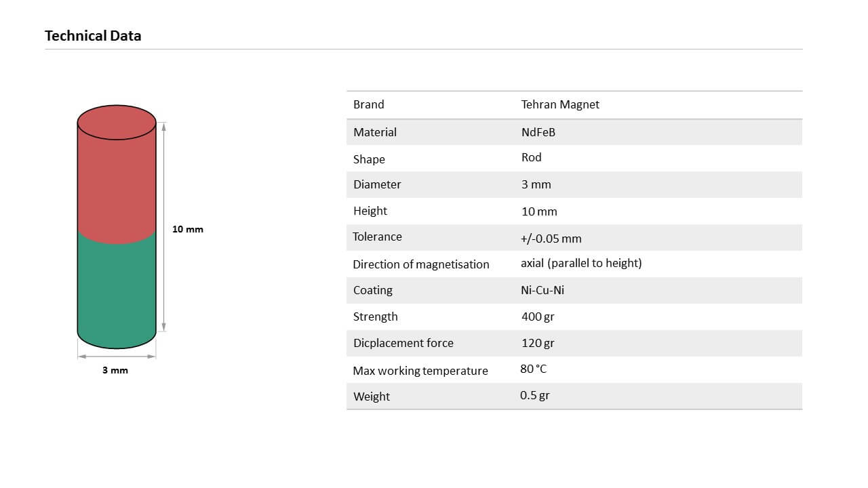Screen dimensions: 868x488
Task: Click the NdFeB material value
Action: tap(538, 132)
